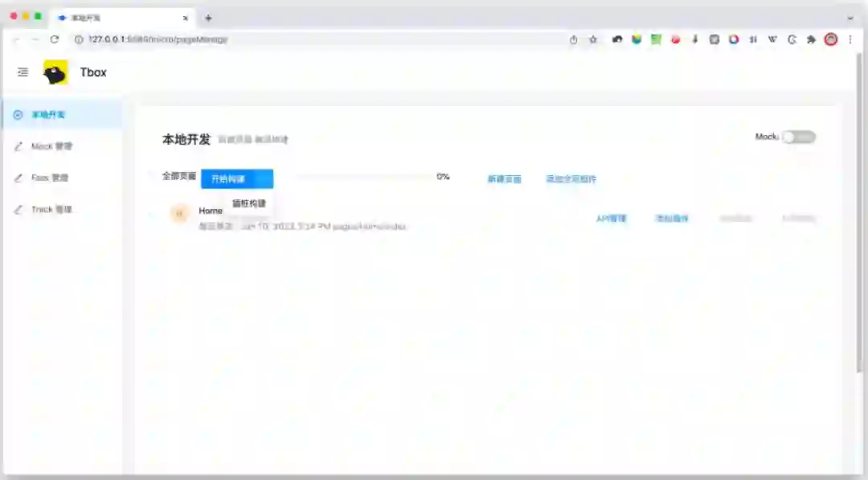Image resolution: width=868 pixels, height=480 pixels.
Task: Click the 本地开发 page heading
Action: pos(186,139)
